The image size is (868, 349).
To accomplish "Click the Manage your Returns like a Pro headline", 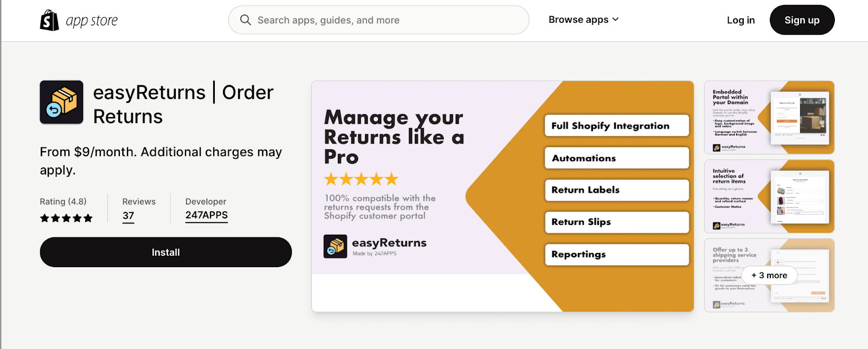I will coord(394,137).
